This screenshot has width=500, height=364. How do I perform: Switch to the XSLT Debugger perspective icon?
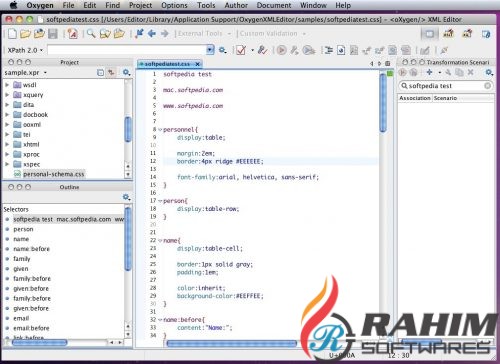tap(448, 34)
